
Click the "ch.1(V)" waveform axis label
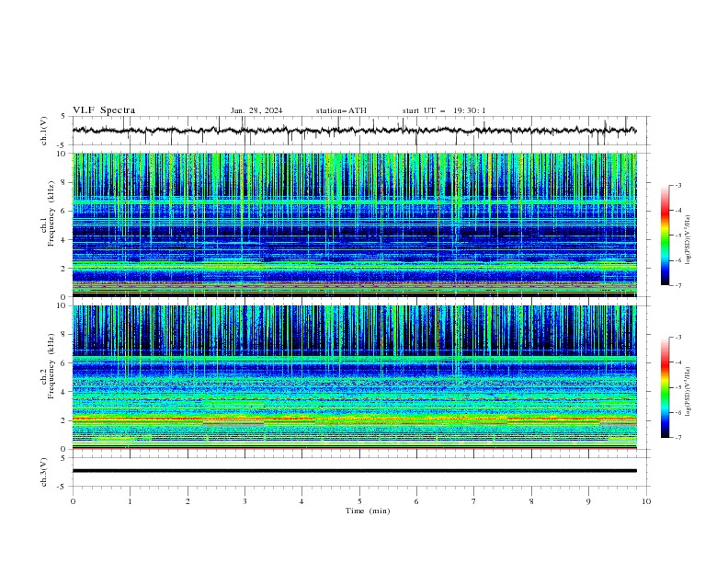coord(44,131)
